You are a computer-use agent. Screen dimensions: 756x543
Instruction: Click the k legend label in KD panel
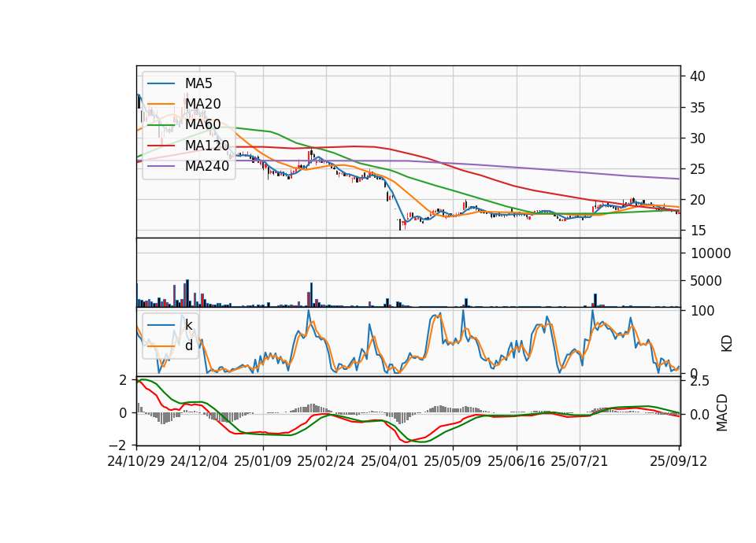pos(188,325)
